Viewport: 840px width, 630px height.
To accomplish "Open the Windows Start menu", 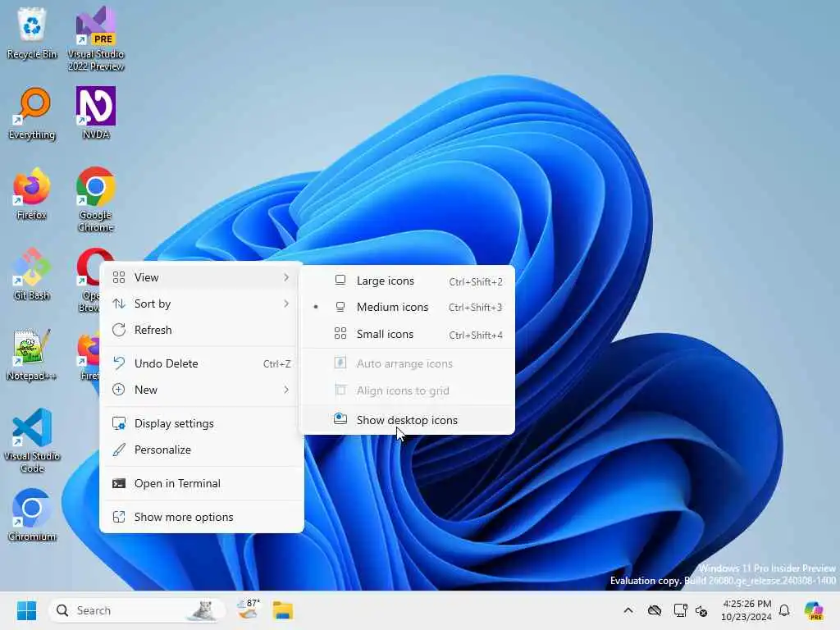I will (x=26, y=610).
